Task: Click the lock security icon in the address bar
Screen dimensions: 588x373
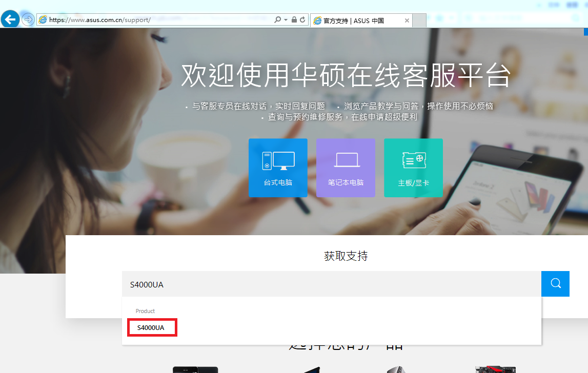Action: pos(293,19)
